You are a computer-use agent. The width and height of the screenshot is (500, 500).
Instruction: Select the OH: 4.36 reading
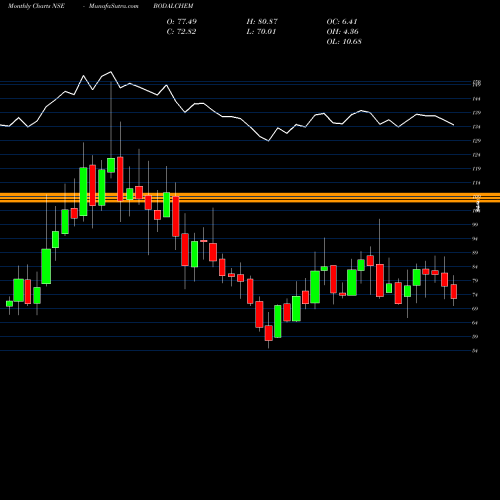[342, 31]
